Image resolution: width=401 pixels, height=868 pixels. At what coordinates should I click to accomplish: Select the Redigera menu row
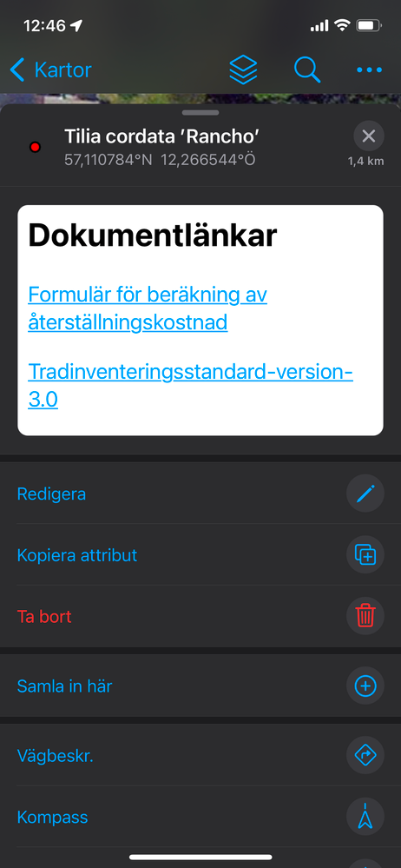pos(200,494)
